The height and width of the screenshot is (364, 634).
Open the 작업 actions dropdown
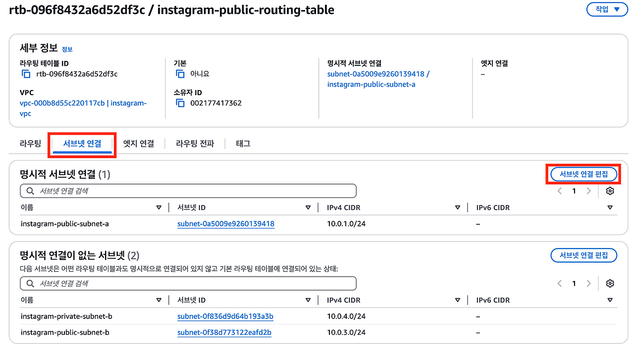[x=607, y=9]
